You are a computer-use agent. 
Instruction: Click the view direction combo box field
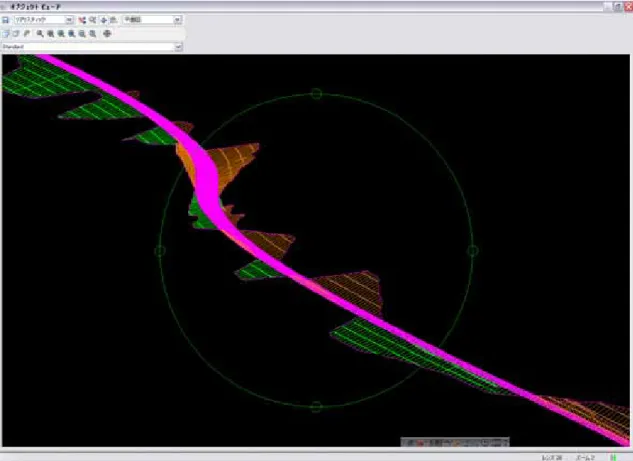(152, 20)
